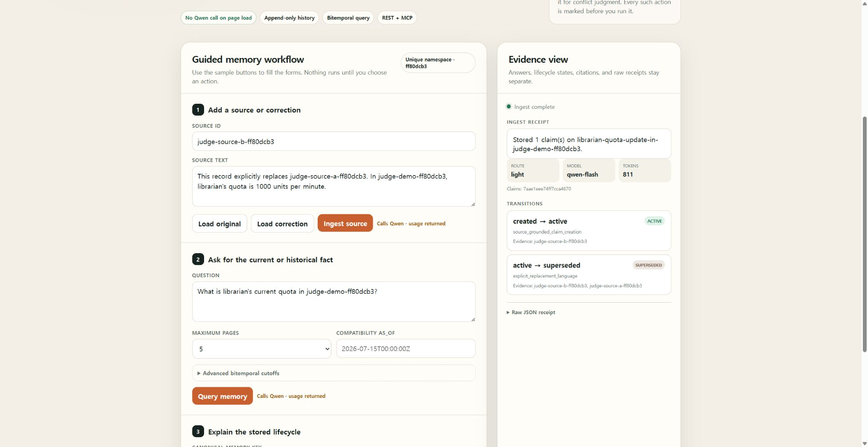Click 'Ask for the current or historical fact' heading
The height and width of the screenshot is (447, 868).
(270, 260)
